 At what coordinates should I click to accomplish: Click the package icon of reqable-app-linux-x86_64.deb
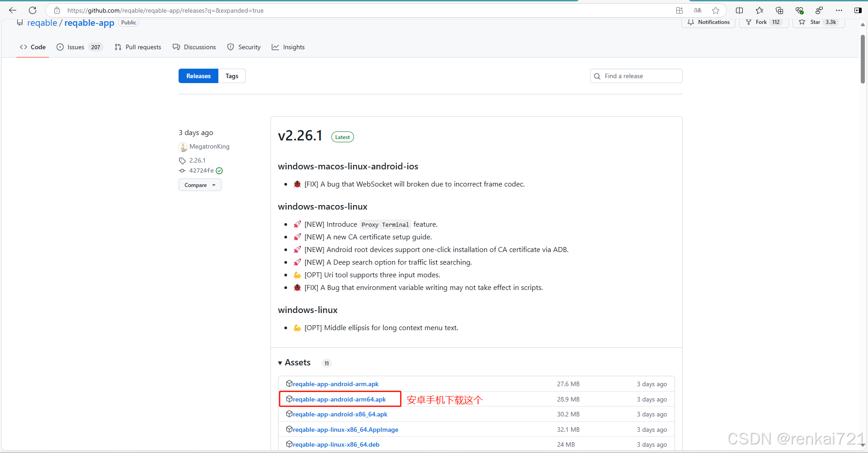coord(289,444)
